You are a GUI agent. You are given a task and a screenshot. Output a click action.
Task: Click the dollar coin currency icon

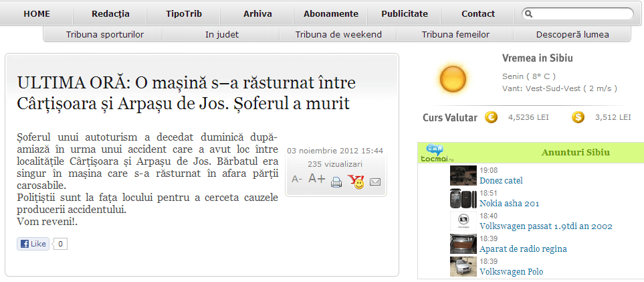[x=578, y=117]
